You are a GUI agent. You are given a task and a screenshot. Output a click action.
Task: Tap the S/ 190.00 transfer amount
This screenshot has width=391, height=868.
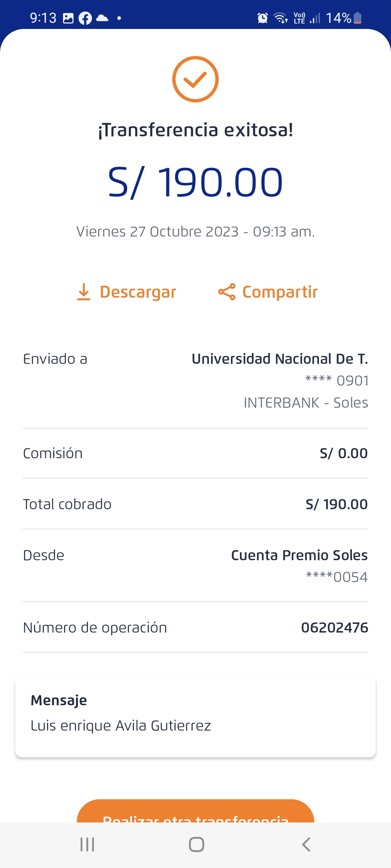(x=195, y=182)
